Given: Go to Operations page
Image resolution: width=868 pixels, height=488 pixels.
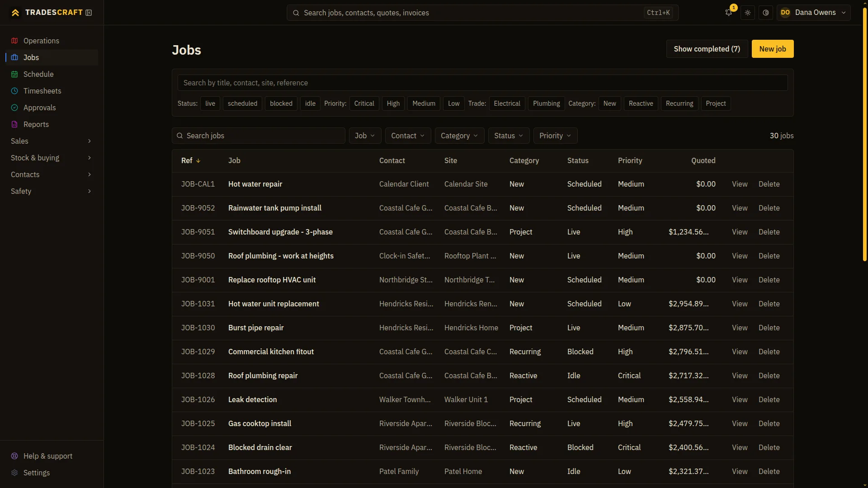Looking at the screenshot, I should [52, 41].
